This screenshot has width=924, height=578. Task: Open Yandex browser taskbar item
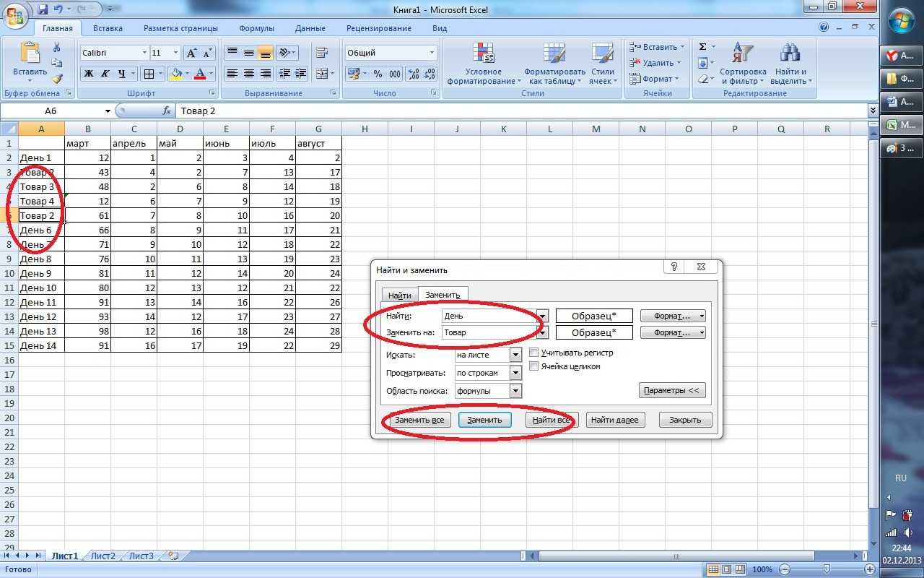click(901, 56)
